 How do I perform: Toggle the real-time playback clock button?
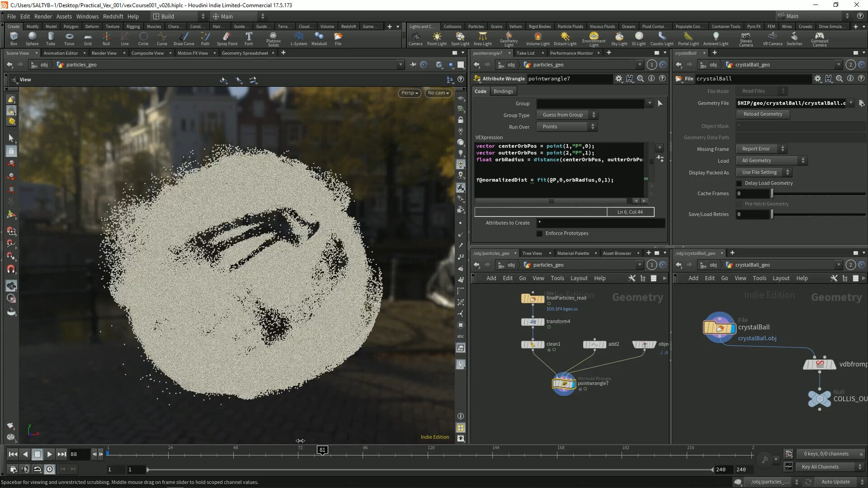tap(49, 469)
